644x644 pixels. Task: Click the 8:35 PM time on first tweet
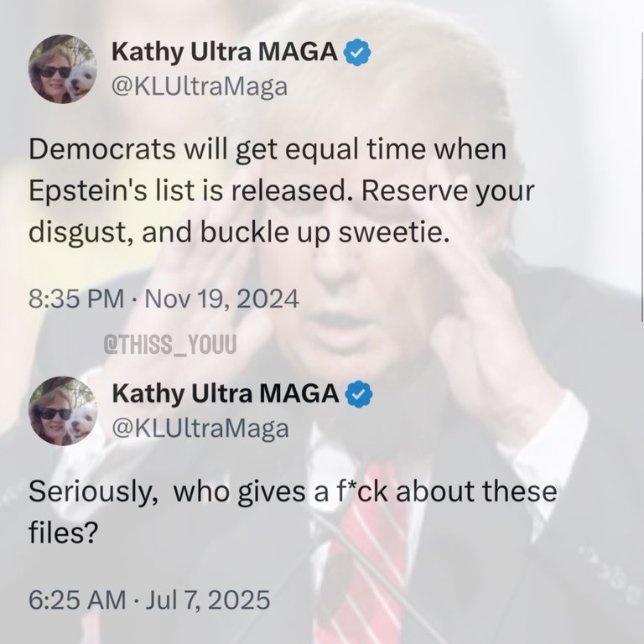(x=76, y=299)
